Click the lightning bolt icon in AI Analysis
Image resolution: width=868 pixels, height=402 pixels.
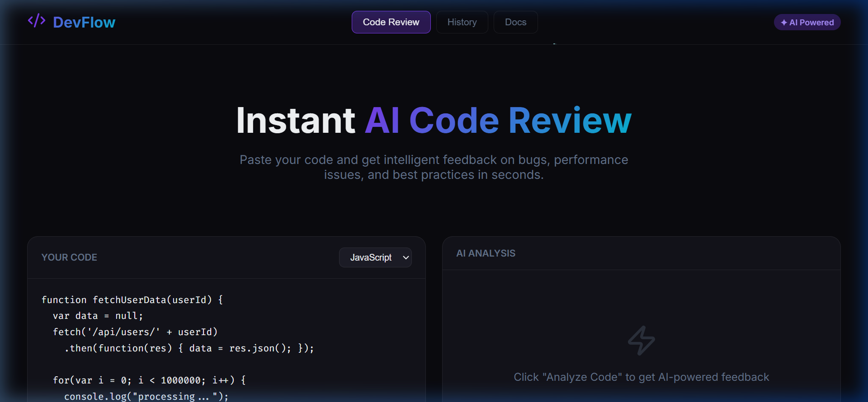pyautogui.click(x=641, y=340)
